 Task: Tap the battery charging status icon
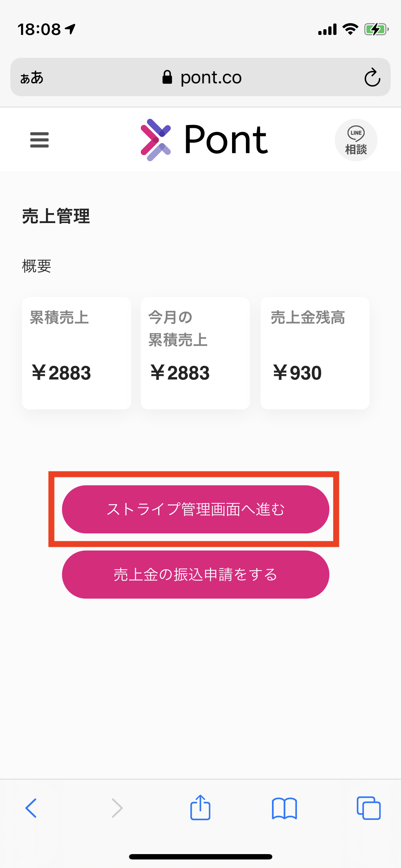(x=376, y=29)
